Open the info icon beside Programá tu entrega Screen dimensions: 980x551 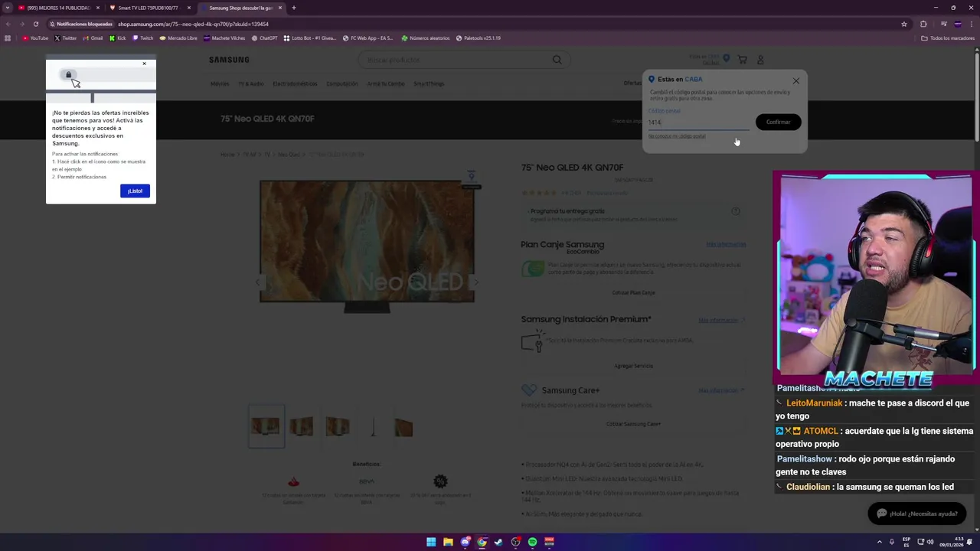point(736,211)
